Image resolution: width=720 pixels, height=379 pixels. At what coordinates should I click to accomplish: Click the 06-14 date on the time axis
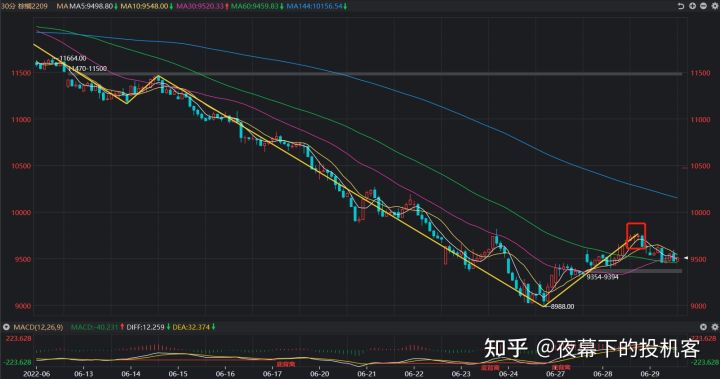coord(131,374)
